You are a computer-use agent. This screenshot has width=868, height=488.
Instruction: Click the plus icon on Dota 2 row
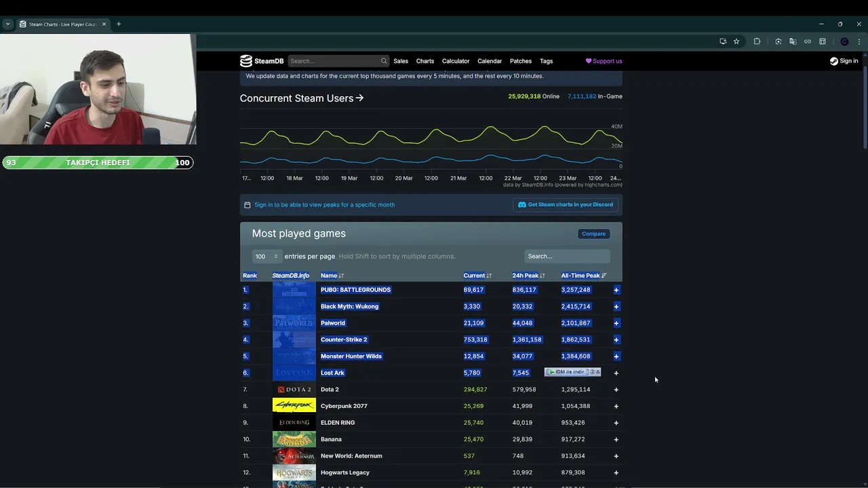click(x=616, y=390)
